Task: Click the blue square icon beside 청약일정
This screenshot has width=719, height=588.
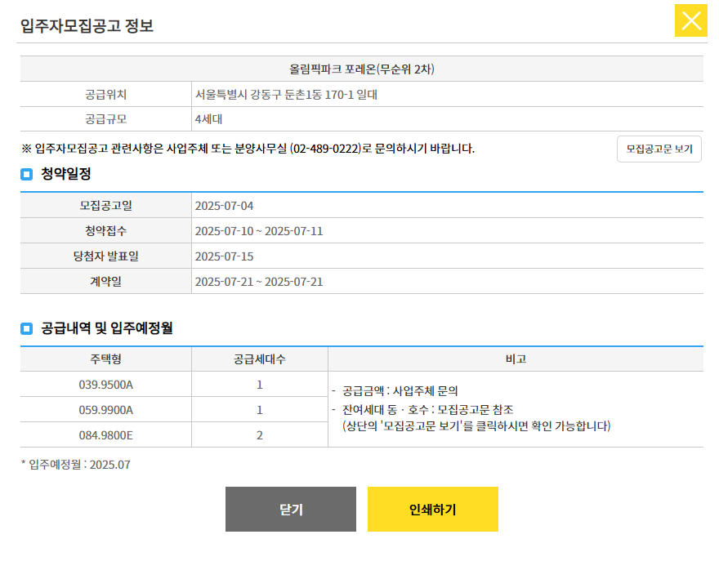Action: click(x=27, y=174)
